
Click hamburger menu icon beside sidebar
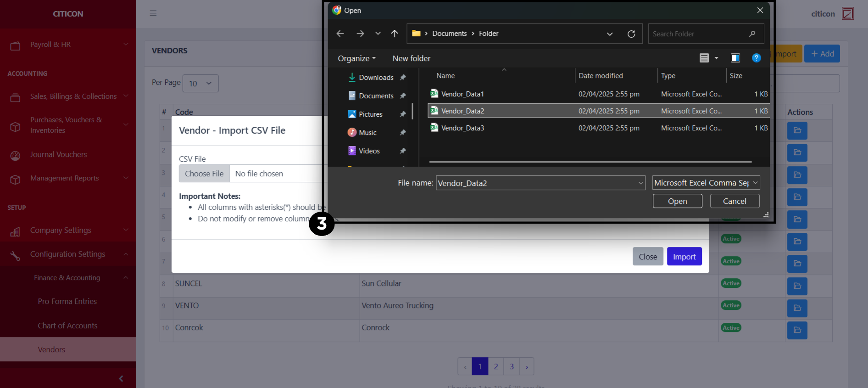pos(153,13)
